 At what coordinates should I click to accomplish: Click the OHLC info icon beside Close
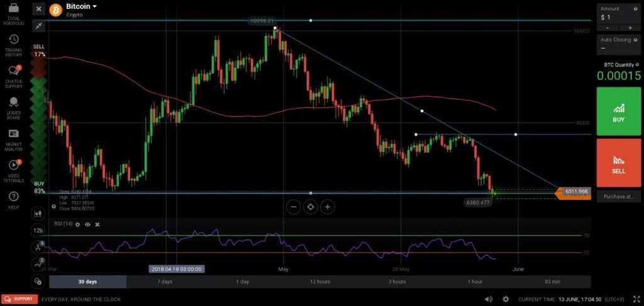point(53,207)
